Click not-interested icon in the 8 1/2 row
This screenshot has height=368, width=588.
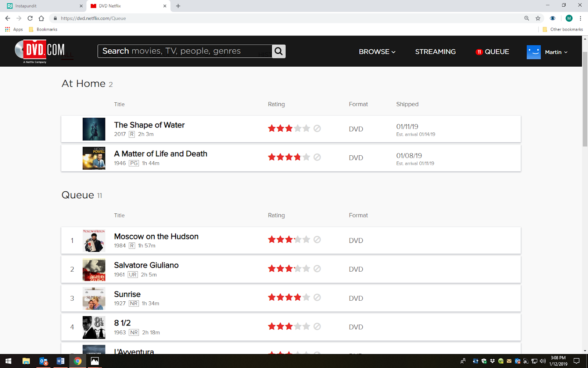(x=317, y=326)
